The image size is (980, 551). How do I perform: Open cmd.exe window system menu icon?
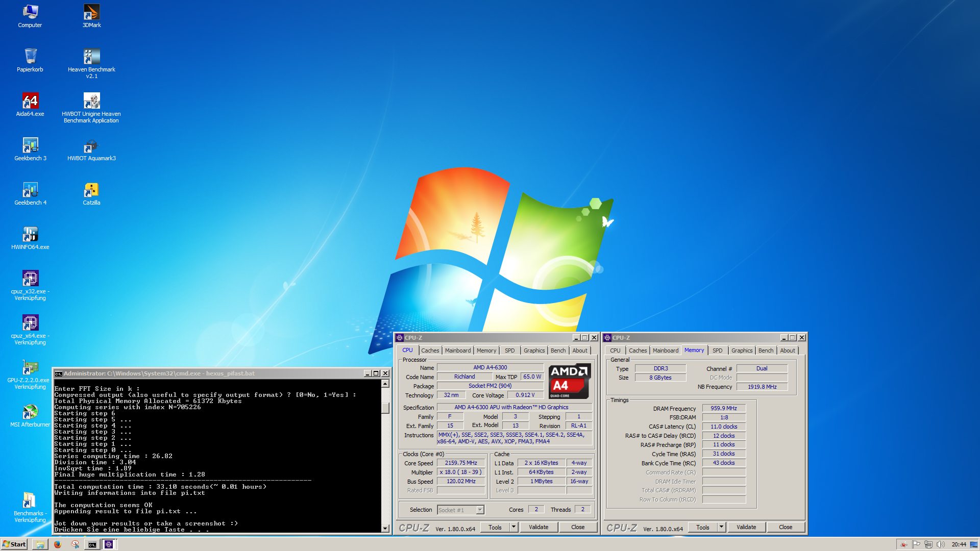click(x=59, y=373)
